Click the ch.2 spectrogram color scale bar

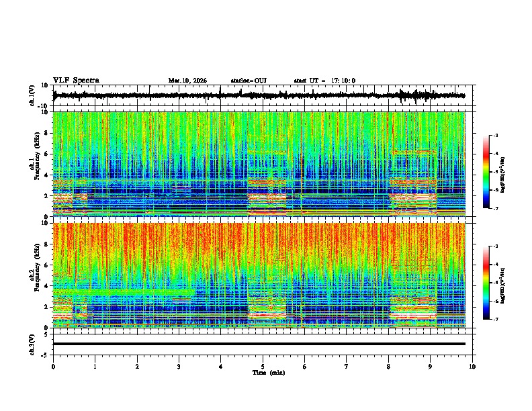pyautogui.click(x=486, y=283)
